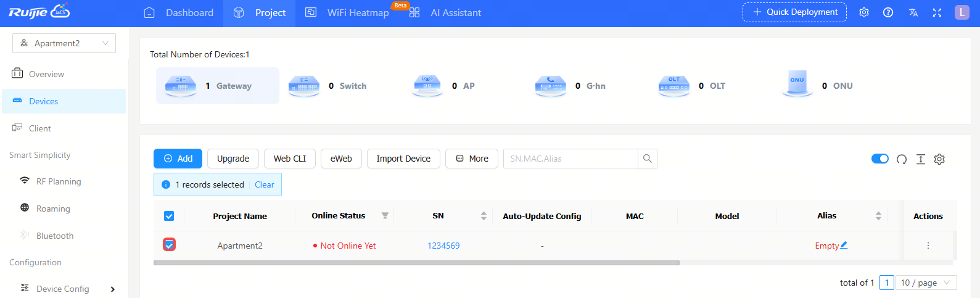Open device SN 1234569 link
The image size is (980, 298).
443,246
